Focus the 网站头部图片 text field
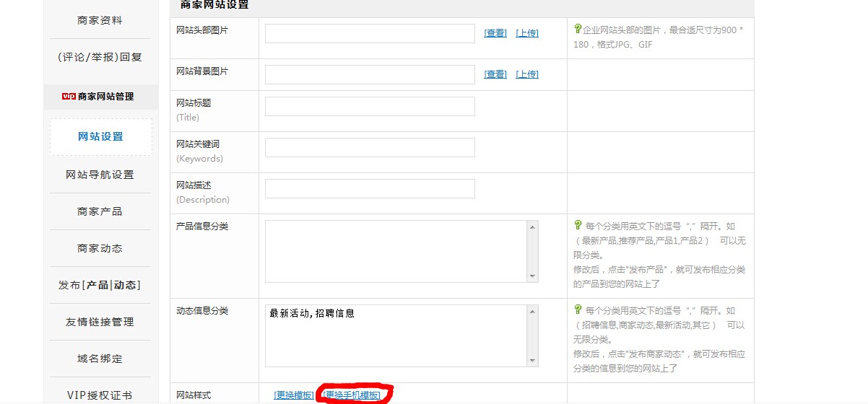 click(370, 33)
